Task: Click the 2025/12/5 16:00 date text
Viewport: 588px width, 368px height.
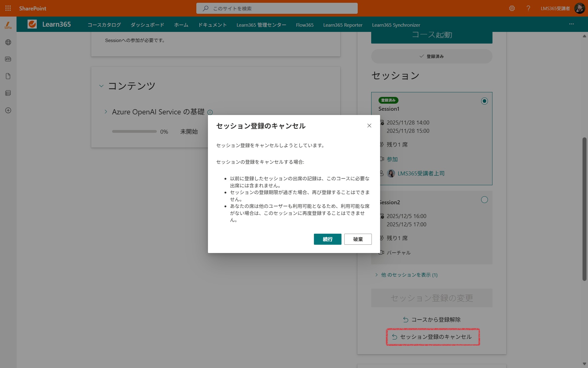Action: pos(406,216)
